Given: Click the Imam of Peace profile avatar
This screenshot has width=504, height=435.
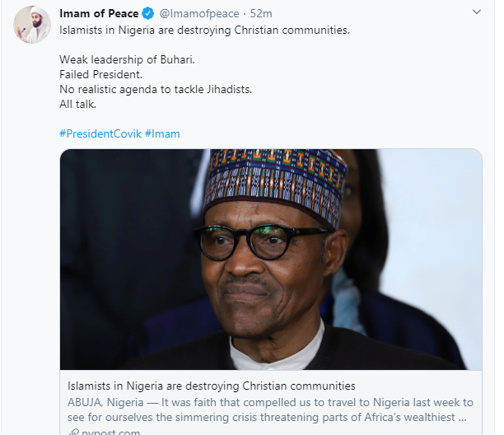Looking at the screenshot, I should pyautogui.click(x=32, y=25).
